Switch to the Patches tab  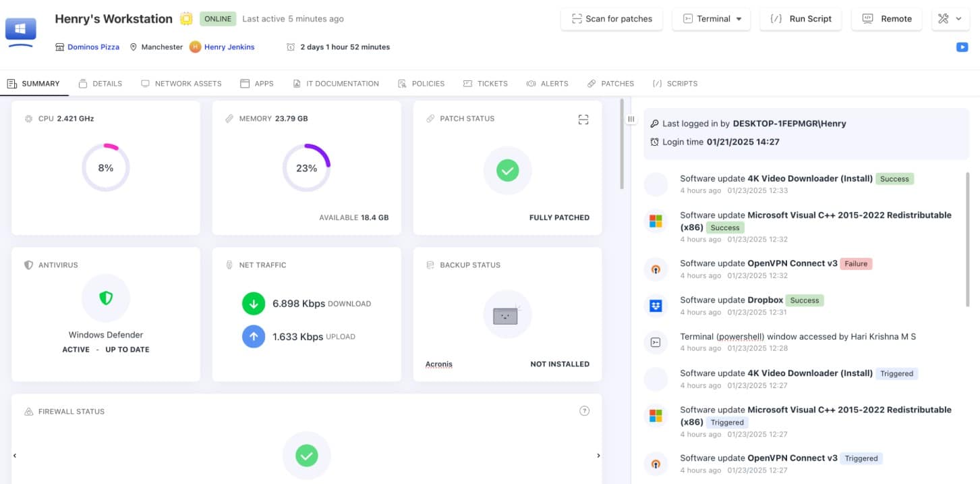click(610, 84)
